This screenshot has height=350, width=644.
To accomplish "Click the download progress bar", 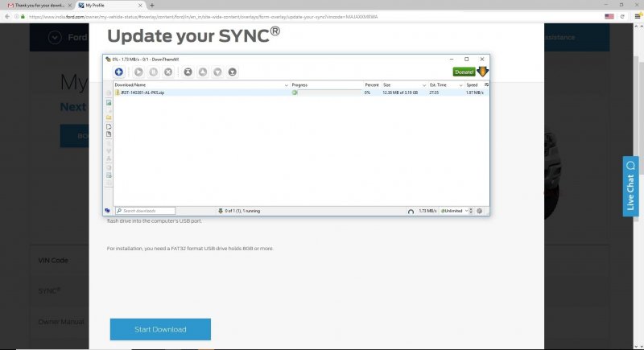I will [327, 93].
